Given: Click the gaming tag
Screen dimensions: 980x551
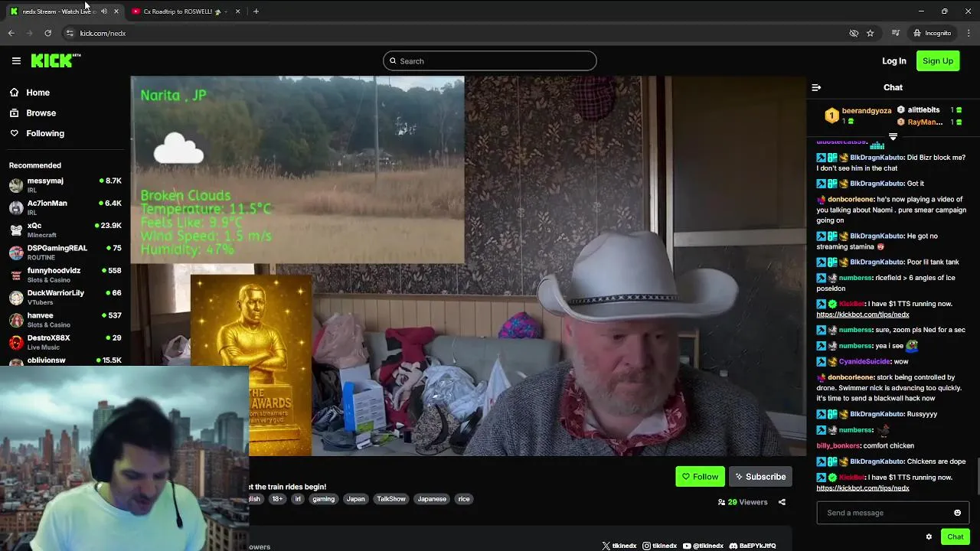Looking at the screenshot, I should pos(323,499).
